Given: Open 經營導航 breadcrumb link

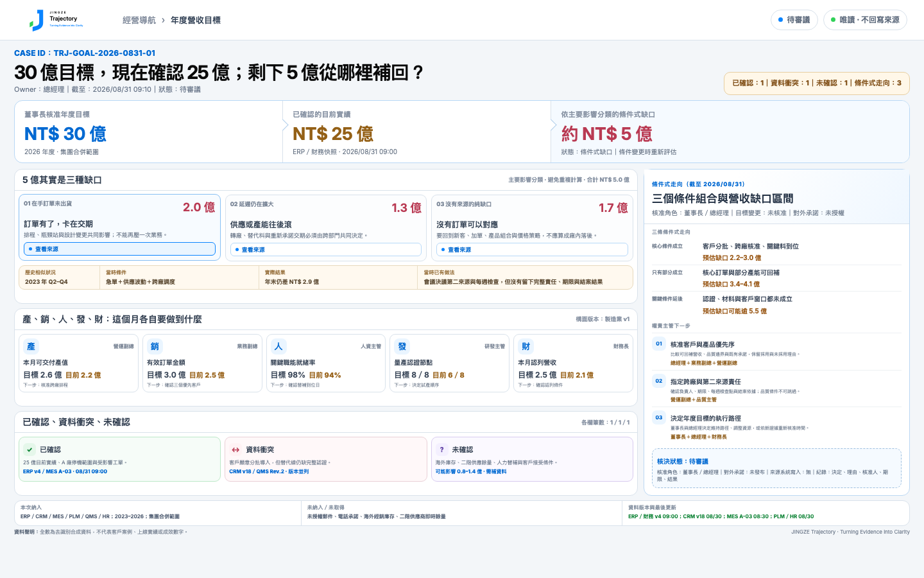Looking at the screenshot, I should click(x=139, y=21).
